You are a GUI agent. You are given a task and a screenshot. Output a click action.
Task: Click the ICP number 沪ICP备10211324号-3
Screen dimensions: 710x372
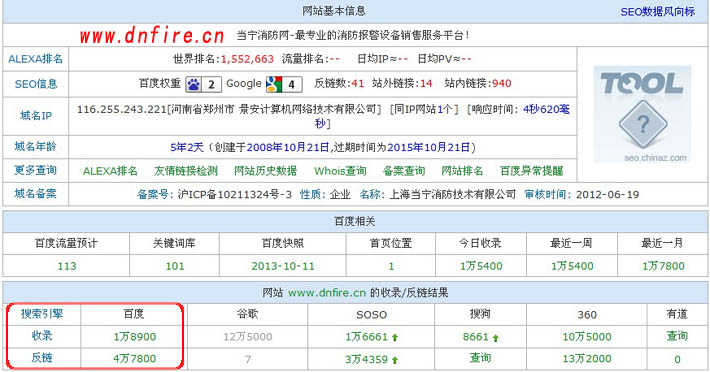tap(235, 195)
